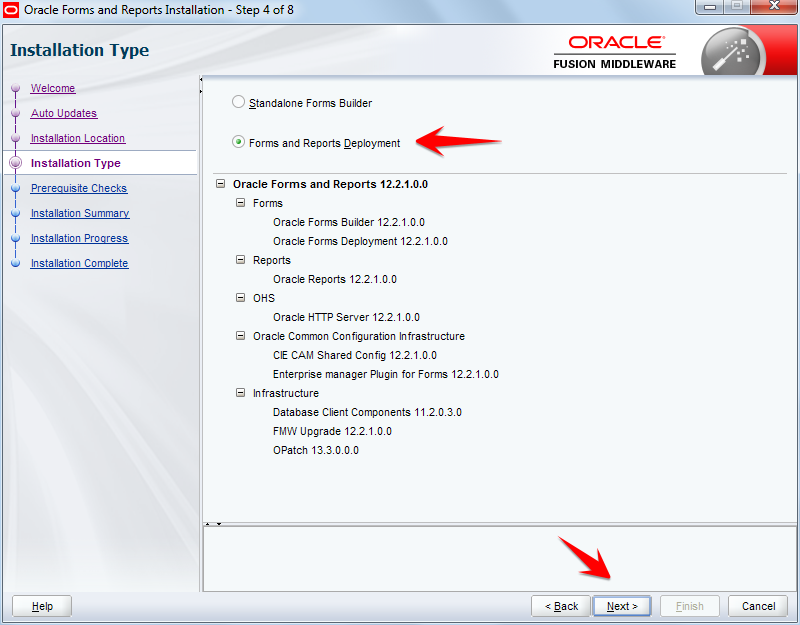Viewport: 800px width, 625px height.
Task: Click the Help button
Action: point(42,606)
